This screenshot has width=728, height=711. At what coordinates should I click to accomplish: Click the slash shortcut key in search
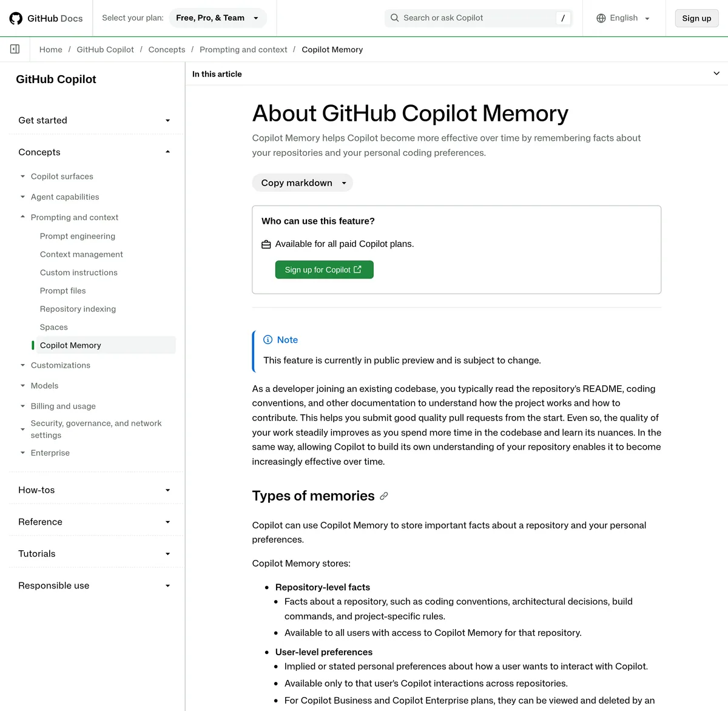click(563, 18)
